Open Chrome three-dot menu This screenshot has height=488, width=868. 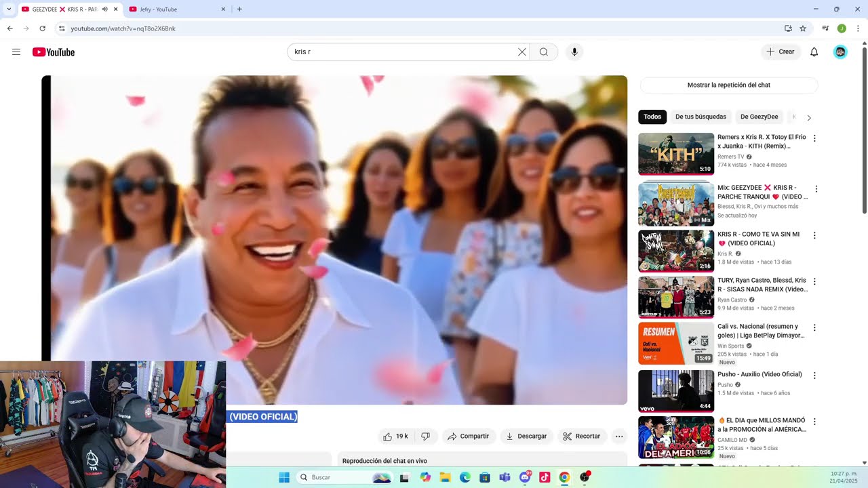[x=858, y=28]
